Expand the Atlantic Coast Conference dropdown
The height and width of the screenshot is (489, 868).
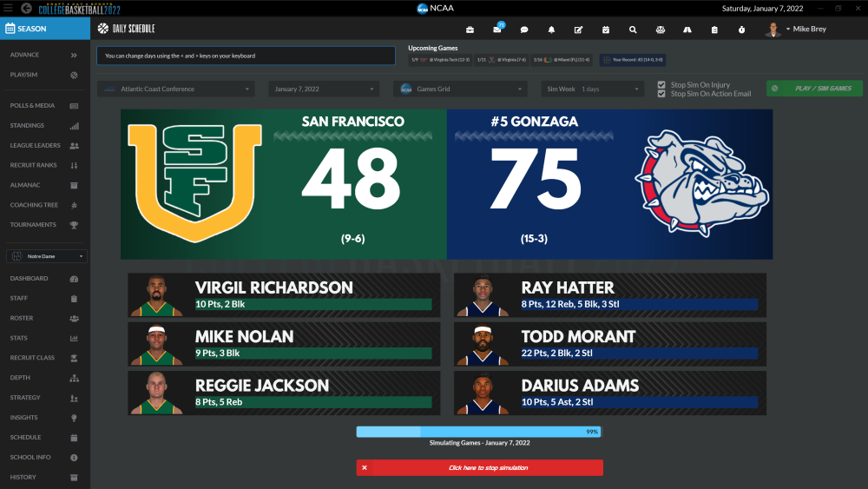(x=176, y=89)
